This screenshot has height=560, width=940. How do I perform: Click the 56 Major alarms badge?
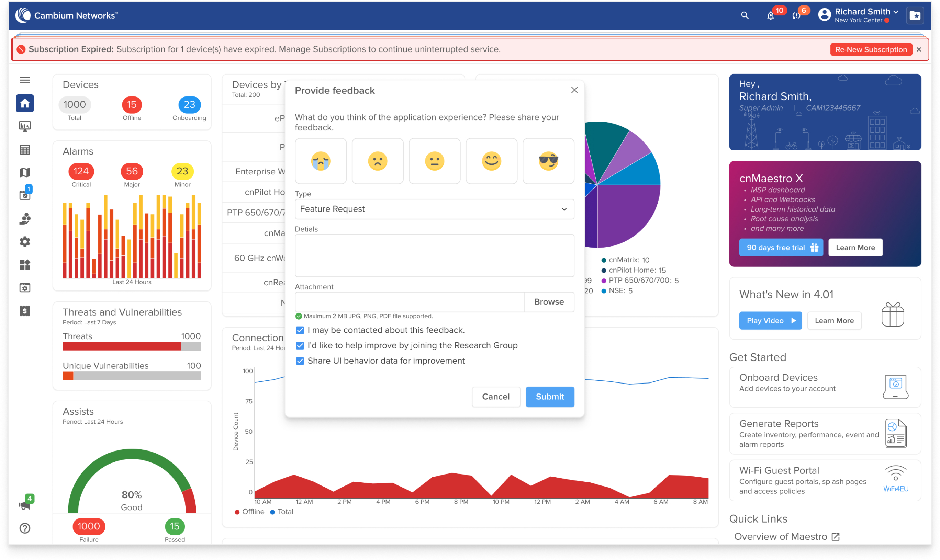pos(132,171)
